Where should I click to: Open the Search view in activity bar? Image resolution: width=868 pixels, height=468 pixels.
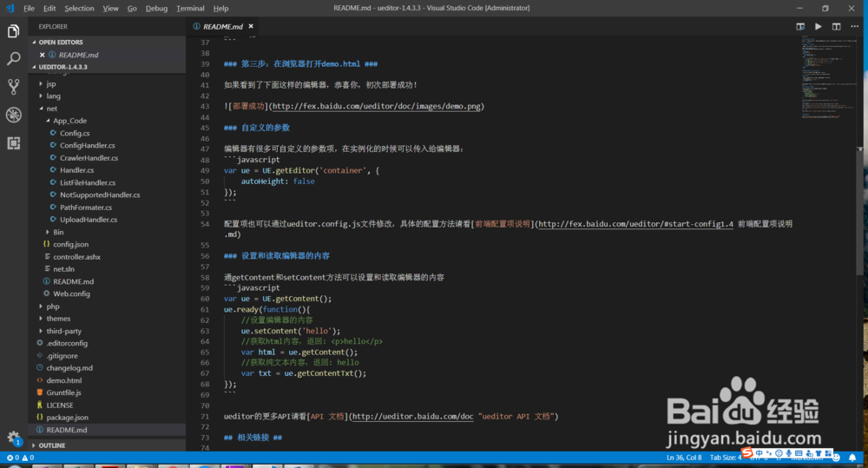coord(13,59)
